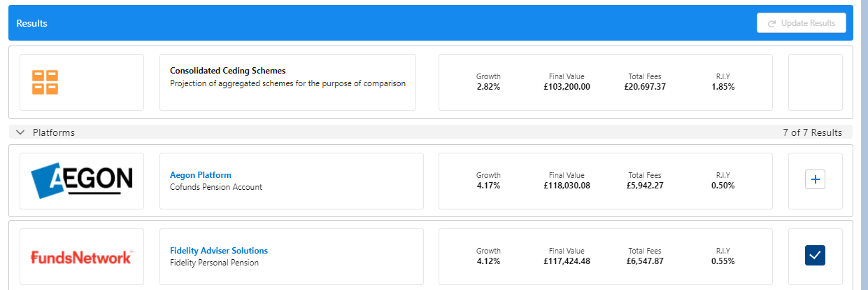Uncheck the Fidelity Adviser Solutions checkbox
Screen dimensions: 868x290
pyautogui.click(x=815, y=256)
